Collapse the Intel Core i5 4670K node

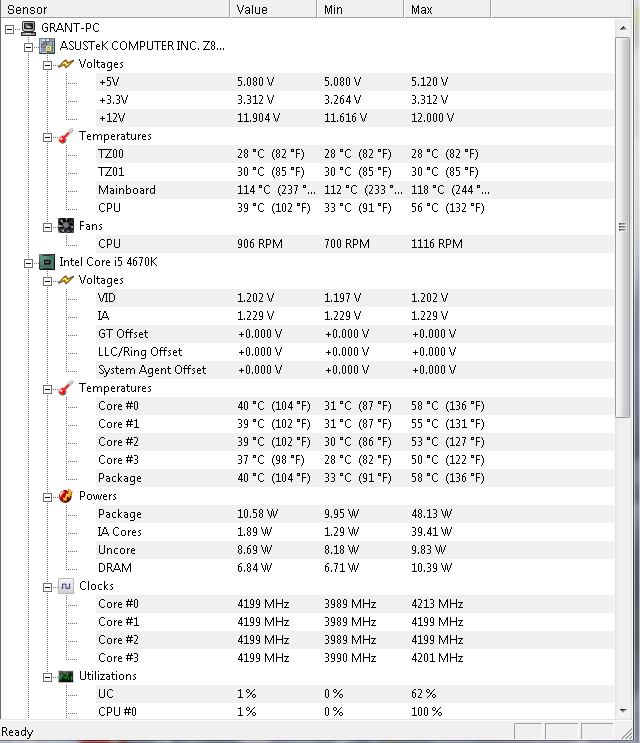coord(28,263)
